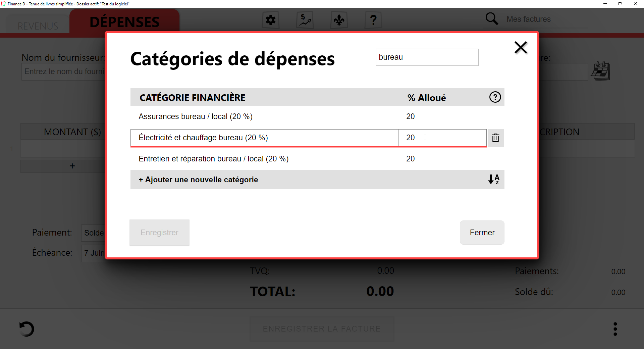Screen dimensions: 644x349
Task: Click the reset undo arrow icon
Action: [26, 329]
